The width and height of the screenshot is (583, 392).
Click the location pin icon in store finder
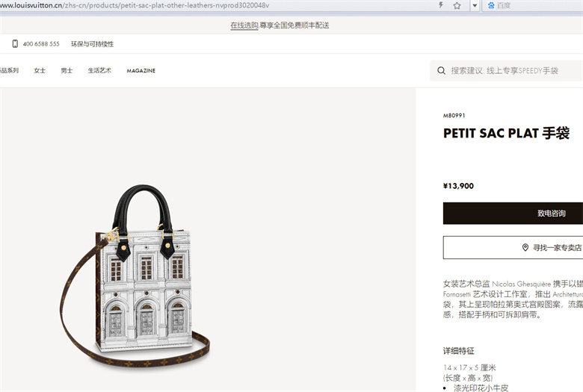[525, 247]
